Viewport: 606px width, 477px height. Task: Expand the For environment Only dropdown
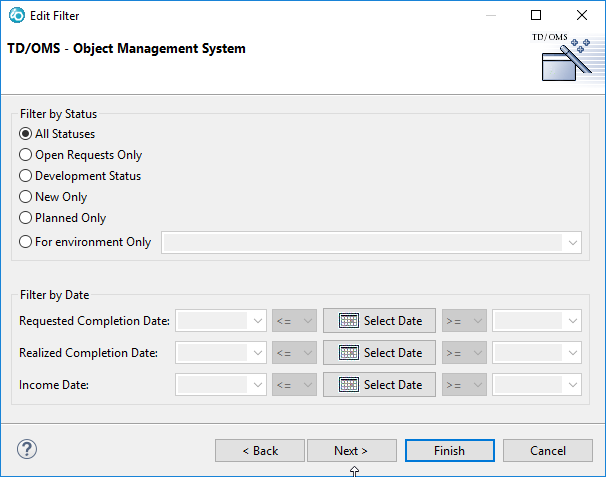click(572, 242)
